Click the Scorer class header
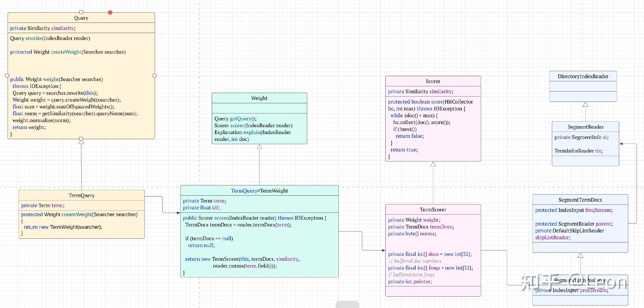Viewport: 644px width, 308px height. [x=433, y=81]
